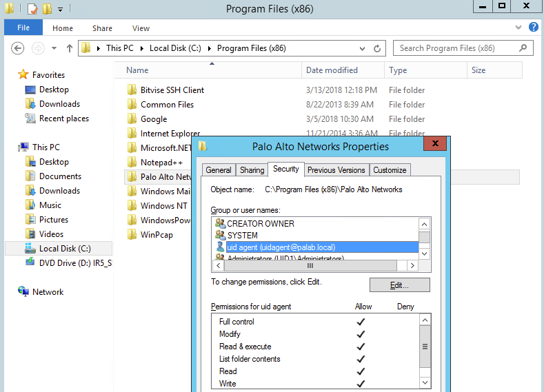Select the WinPcap folder
The width and height of the screenshot is (544, 392).
156,235
